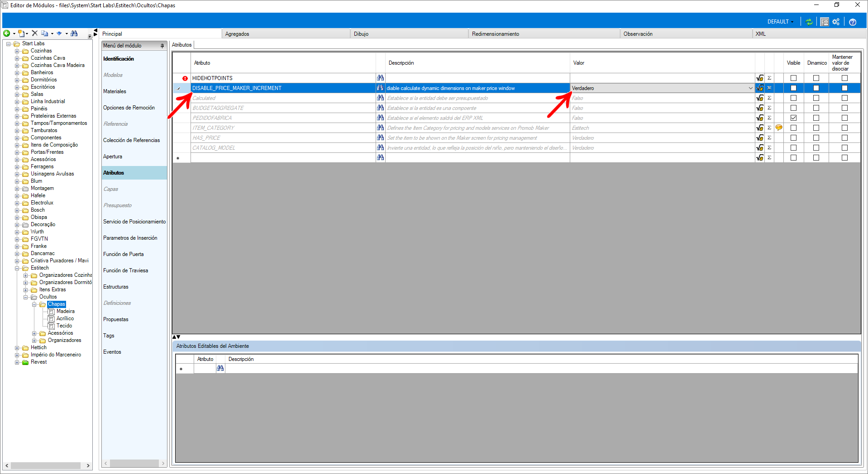Open the XML tab
868x474 pixels.
(x=761, y=34)
